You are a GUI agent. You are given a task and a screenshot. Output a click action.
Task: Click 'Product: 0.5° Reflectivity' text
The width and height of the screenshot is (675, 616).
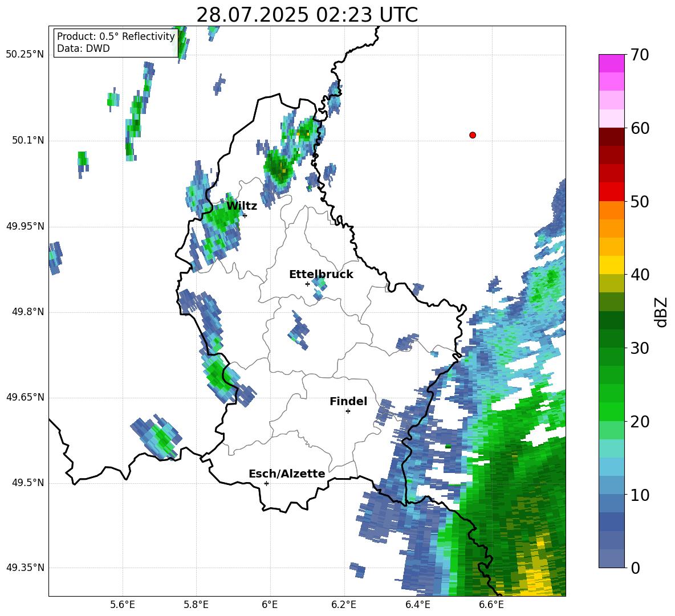coord(116,36)
